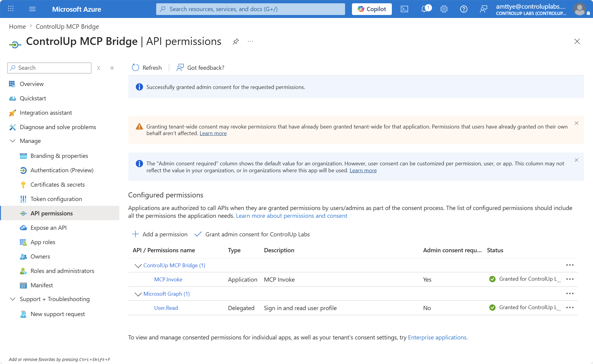
Task: Click Learn more in the warning banner
Action: tap(213, 133)
